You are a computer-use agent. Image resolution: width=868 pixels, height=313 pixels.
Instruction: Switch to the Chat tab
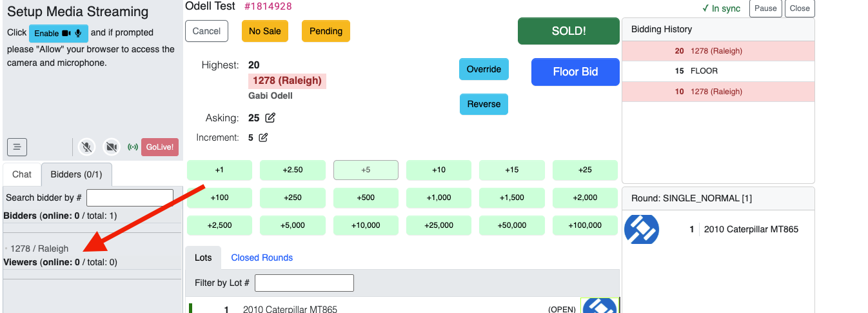coord(22,174)
